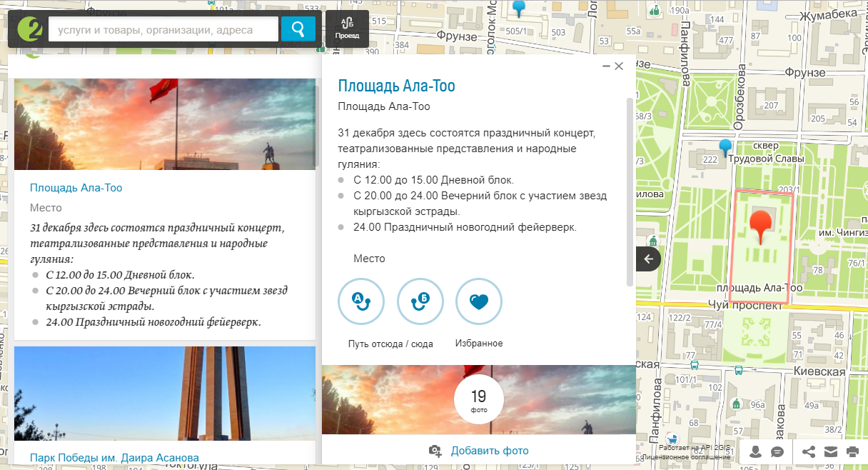Click the Добавить фото link
This screenshot has width=868, height=470.
click(x=490, y=451)
